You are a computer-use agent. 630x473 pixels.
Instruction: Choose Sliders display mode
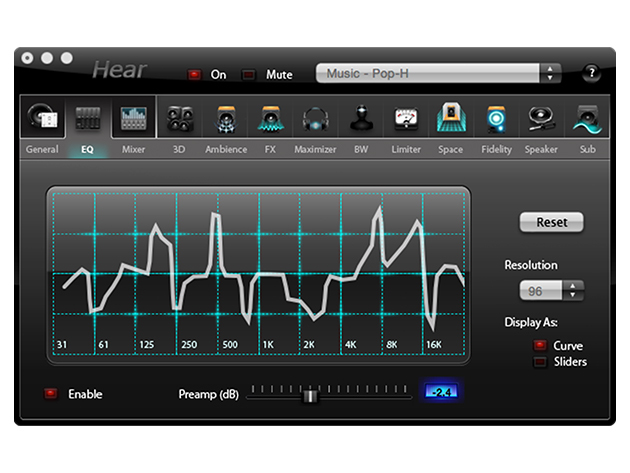coord(540,361)
